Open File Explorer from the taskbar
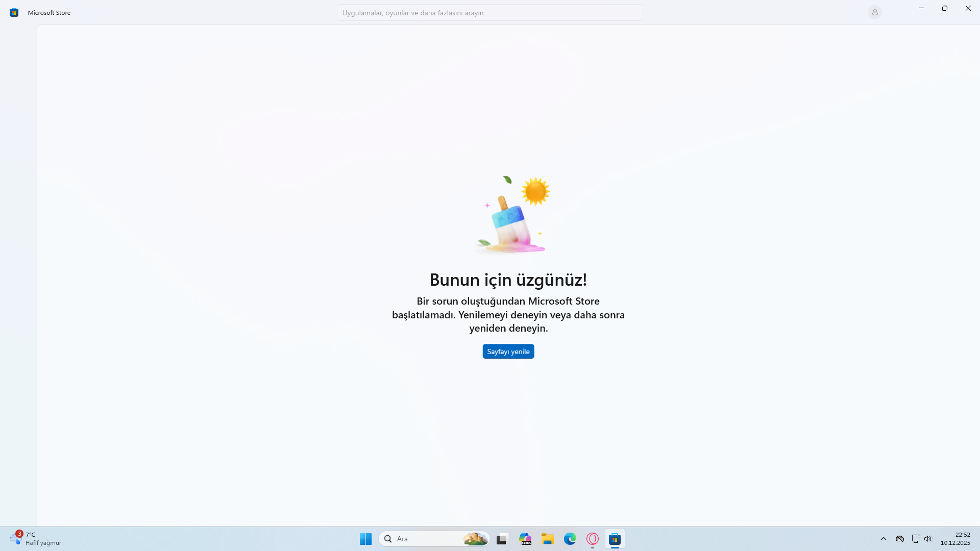The image size is (980, 551). coord(548,539)
